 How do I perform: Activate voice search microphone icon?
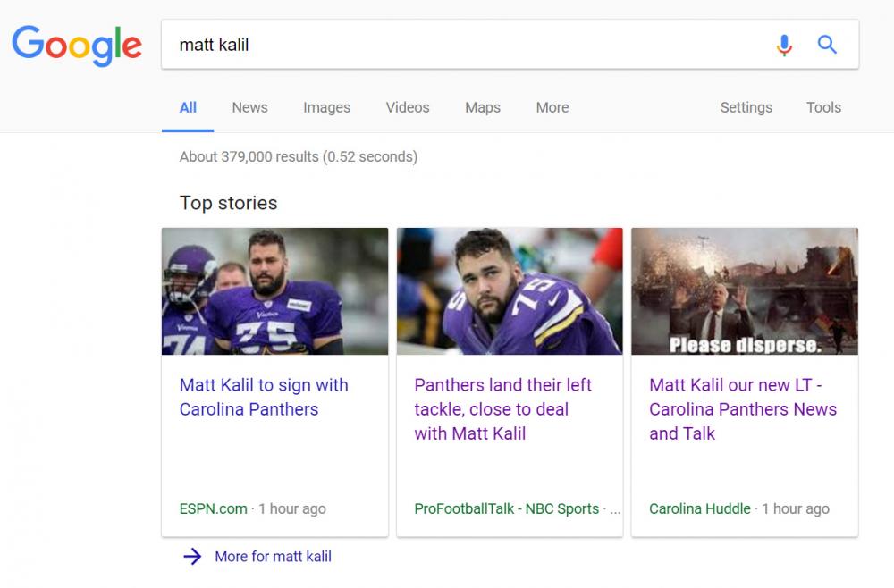[x=784, y=45]
